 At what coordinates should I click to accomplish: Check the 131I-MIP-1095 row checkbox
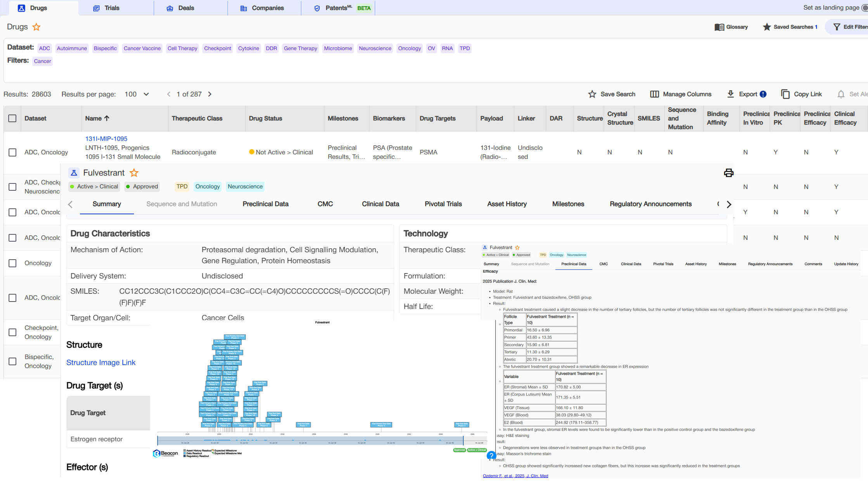[x=12, y=152]
